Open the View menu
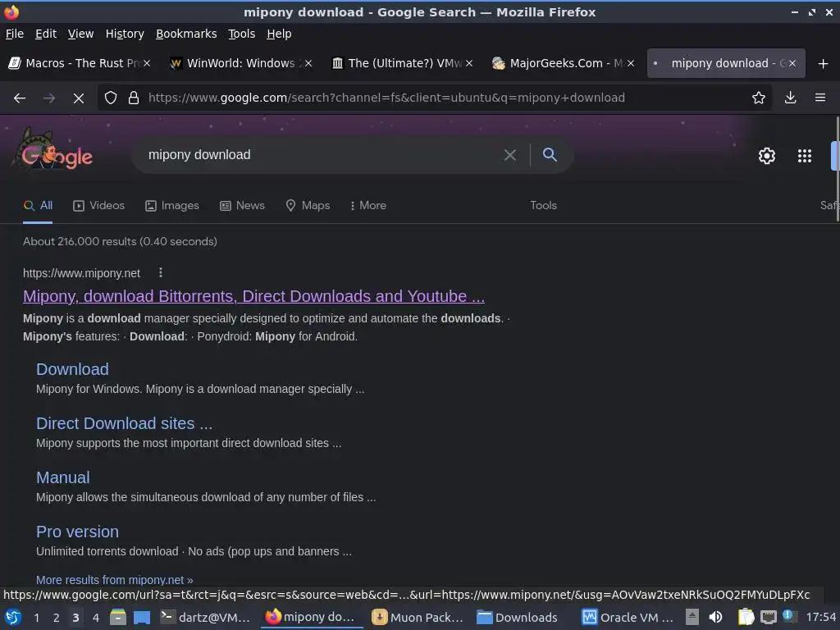This screenshot has height=630, width=840. point(80,34)
